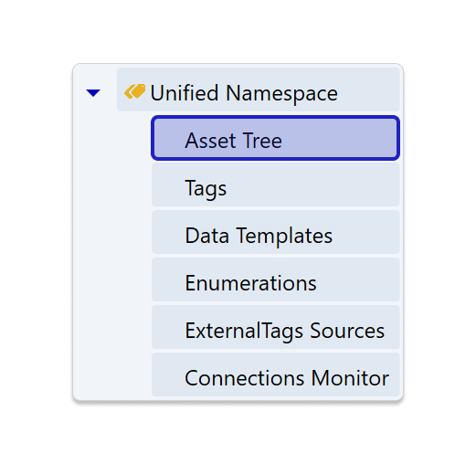Click the double-tag icon beside Unified Namespace
This screenshot has width=476, height=464.
pos(135,91)
